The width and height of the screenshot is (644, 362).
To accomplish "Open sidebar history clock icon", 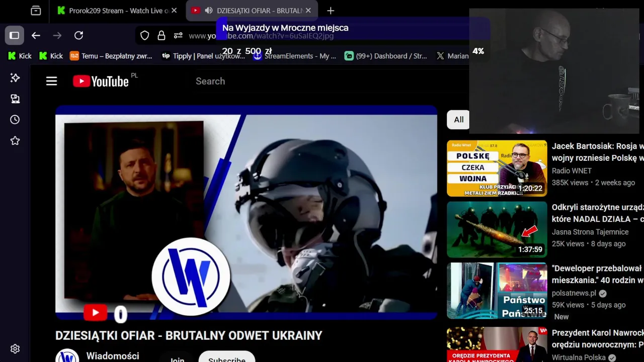I will pos(15,120).
